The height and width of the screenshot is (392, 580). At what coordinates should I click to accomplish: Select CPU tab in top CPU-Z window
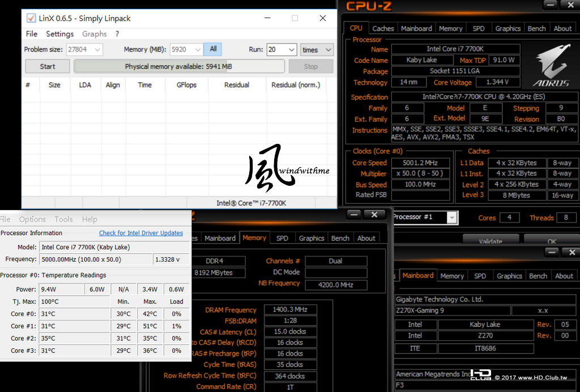click(x=356, y=28)
